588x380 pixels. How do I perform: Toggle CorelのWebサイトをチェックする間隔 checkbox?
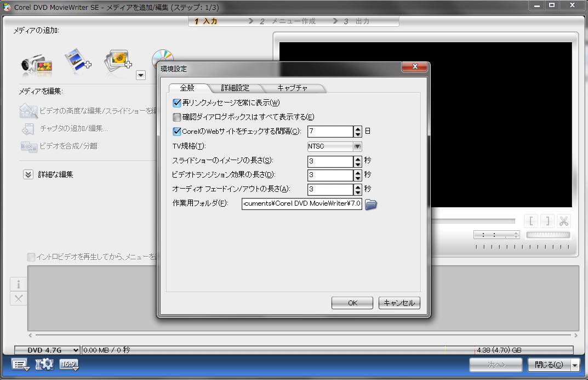point(177,131)
